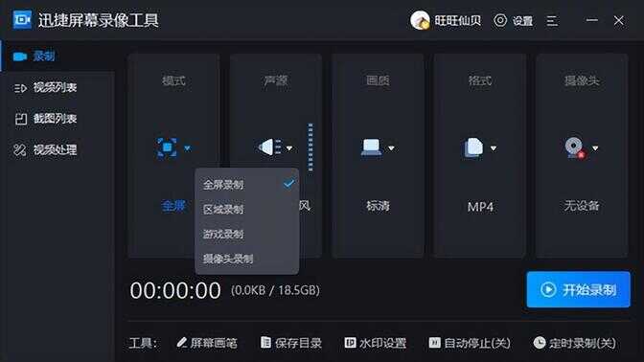Viewport: 644px width, 362px height.
Task: Click the 画质 column heading
Action: point(378,80)
